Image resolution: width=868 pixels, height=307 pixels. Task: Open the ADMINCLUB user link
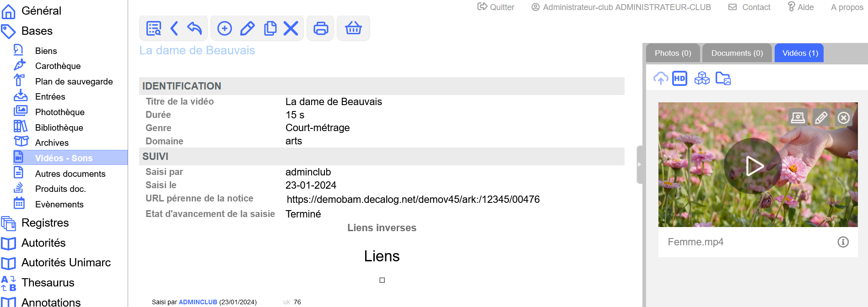(198, 302)
